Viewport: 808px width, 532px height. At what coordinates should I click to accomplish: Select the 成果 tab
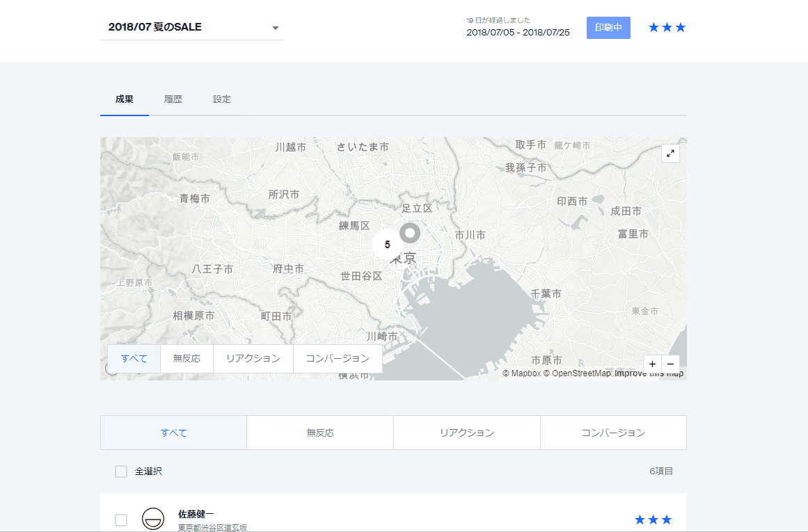pos(125,99)
